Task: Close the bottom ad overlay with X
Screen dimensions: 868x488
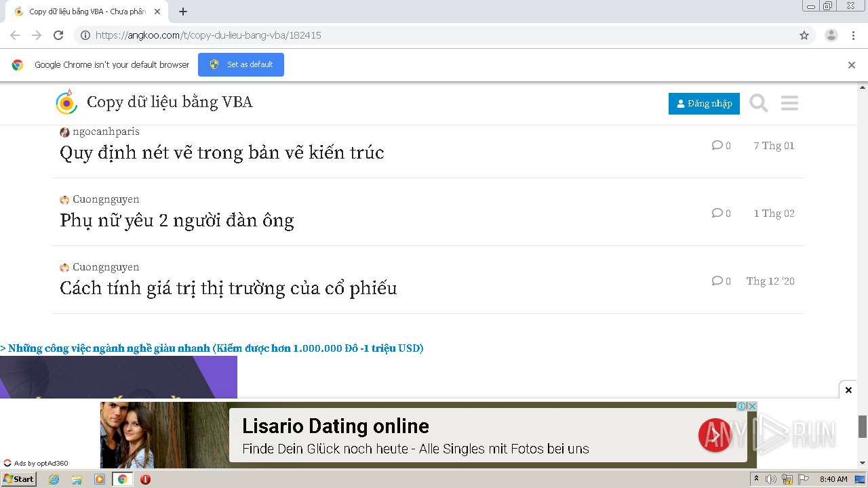Action: 848,390
